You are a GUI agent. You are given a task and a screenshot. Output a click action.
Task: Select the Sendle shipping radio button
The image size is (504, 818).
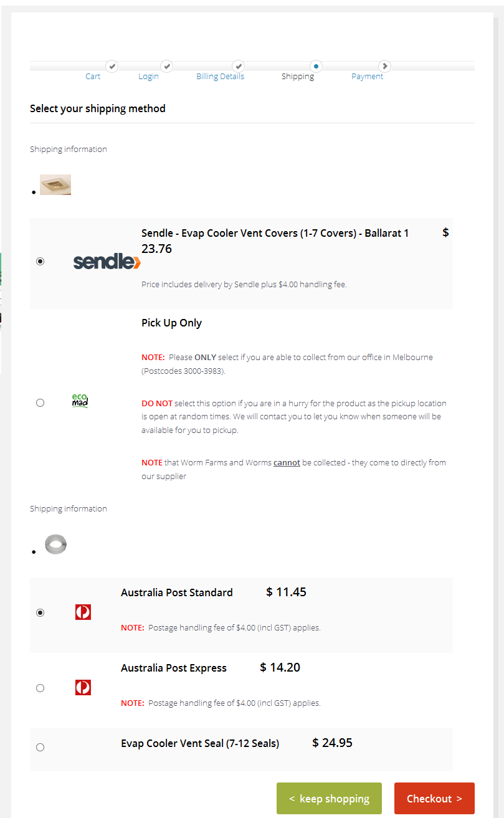tap(40, 262)
